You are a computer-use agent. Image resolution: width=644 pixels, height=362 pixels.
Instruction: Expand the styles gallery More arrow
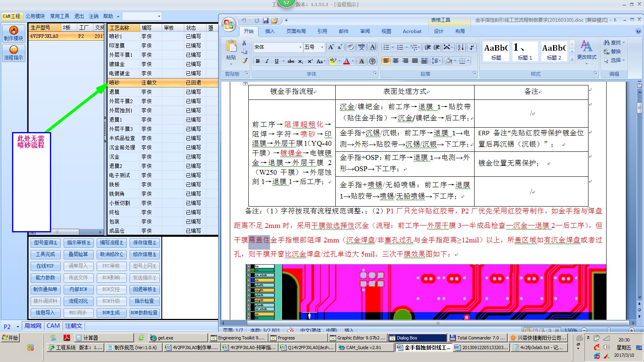(572, 59)
